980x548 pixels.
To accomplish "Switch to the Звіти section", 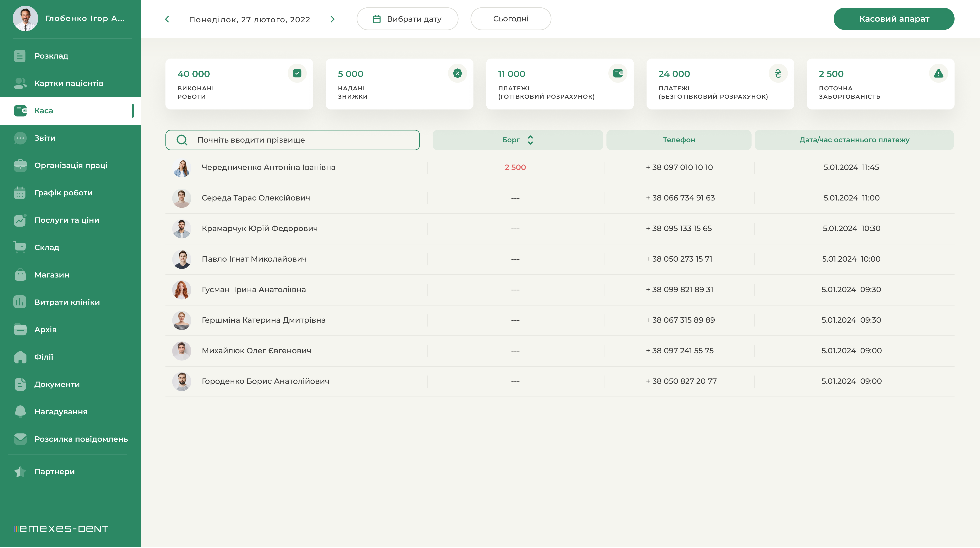I will pyautogui.click(x=45, y=138).
